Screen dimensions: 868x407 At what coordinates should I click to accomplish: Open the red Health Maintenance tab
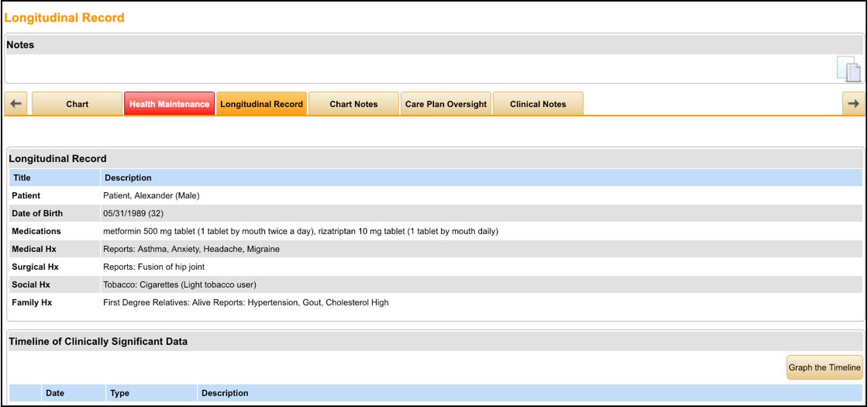(169, 104)
